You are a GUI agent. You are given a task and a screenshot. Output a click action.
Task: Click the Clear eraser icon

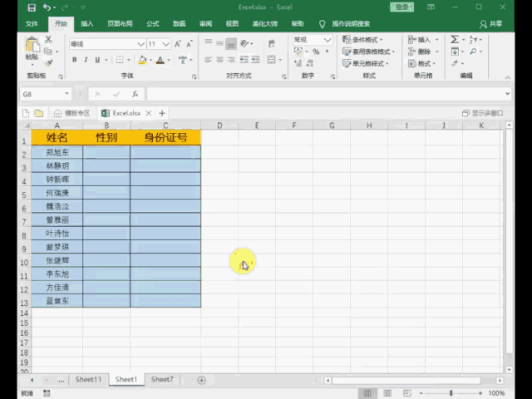tap(455, 63)
